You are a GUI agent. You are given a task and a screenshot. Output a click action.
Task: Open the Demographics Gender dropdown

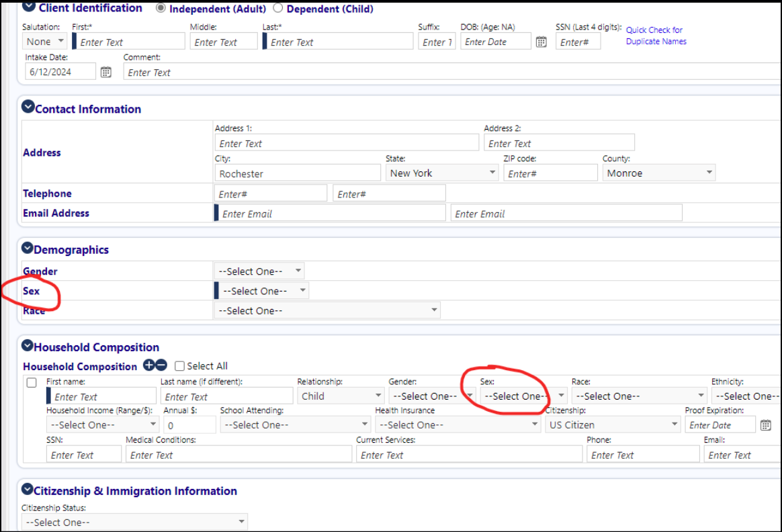pos(259,271)
